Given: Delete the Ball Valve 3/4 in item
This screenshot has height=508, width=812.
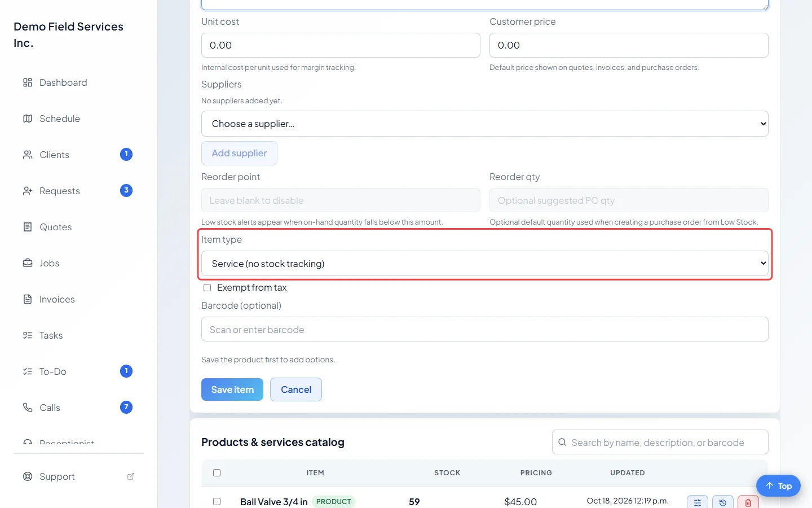Looking at the screenshot, I should coord(748,502).
